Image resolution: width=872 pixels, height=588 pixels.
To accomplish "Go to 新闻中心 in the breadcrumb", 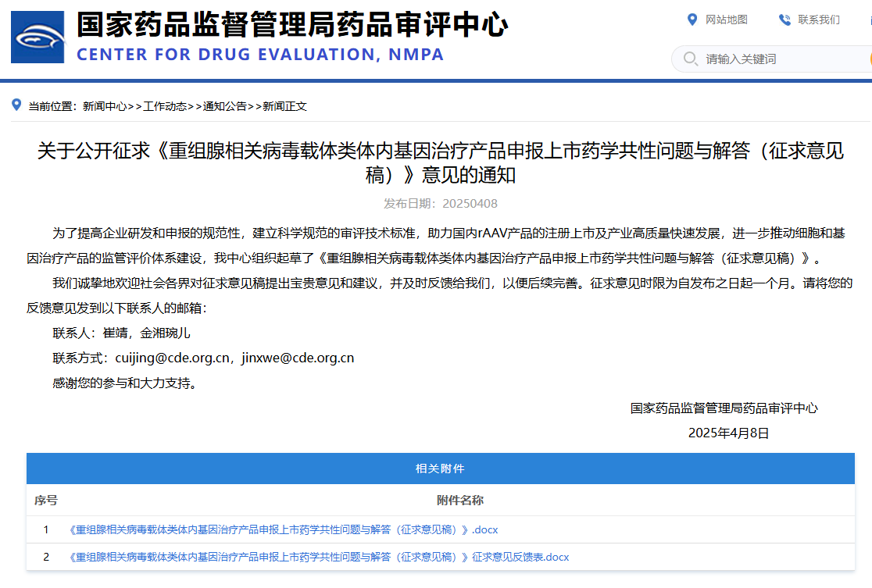I will 105,106.
